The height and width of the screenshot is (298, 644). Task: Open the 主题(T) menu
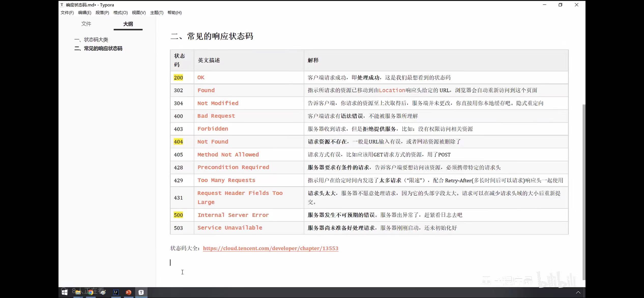tap(157, 13)
